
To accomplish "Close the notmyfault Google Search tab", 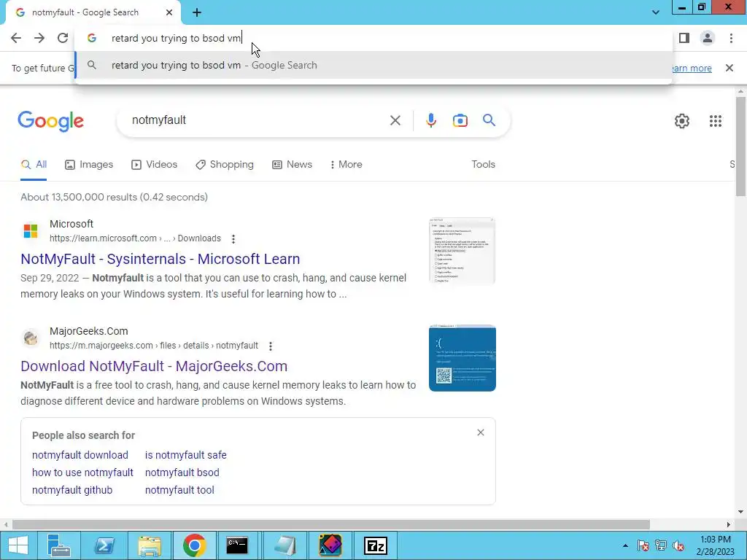I will (x=169, y=12).
